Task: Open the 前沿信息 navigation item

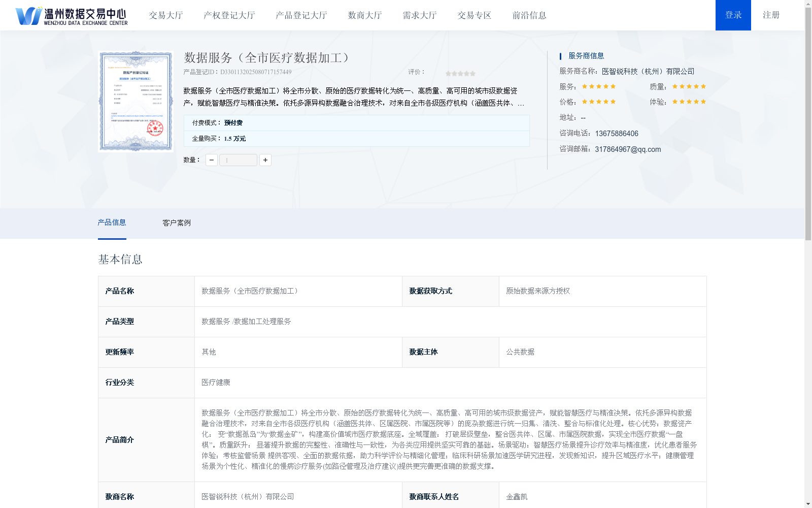Action: pos(529,15)
